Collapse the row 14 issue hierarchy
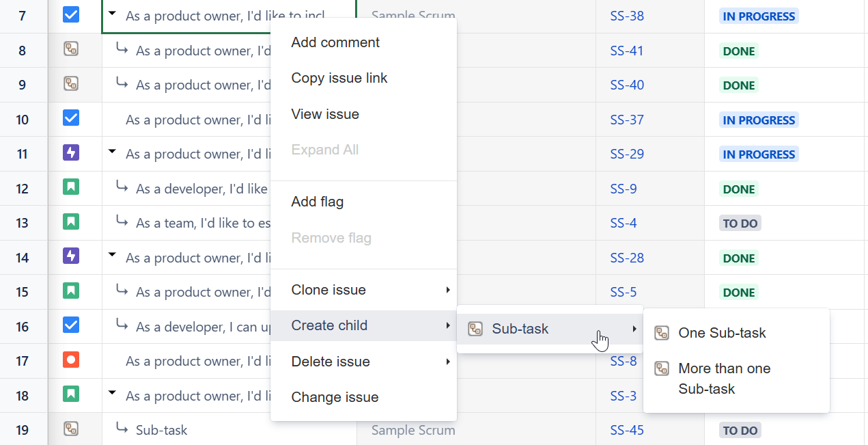This screenshot has height=445, width=868. click(113, 256)
